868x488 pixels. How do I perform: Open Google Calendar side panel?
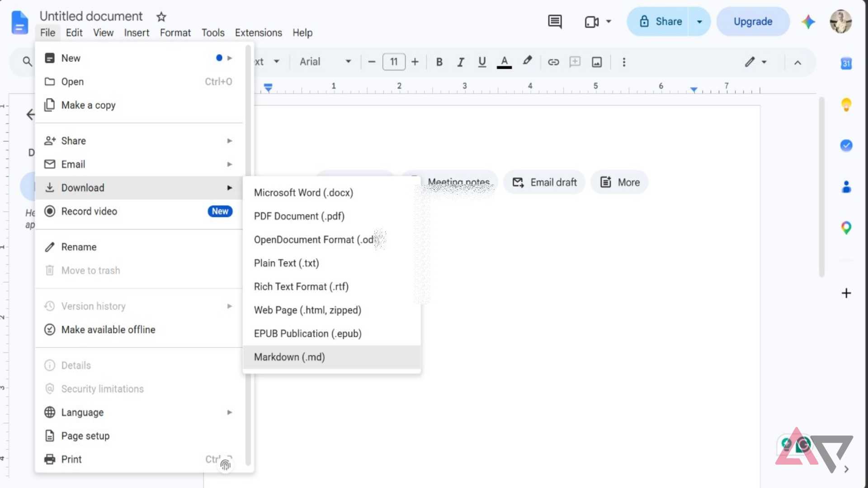click(x=846, y=64)
